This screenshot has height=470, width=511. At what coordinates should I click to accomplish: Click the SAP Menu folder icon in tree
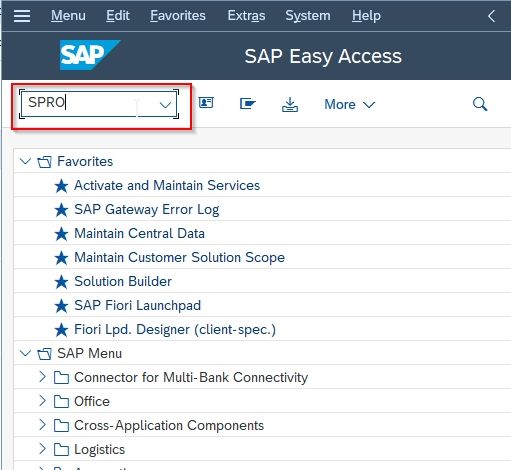44,354
